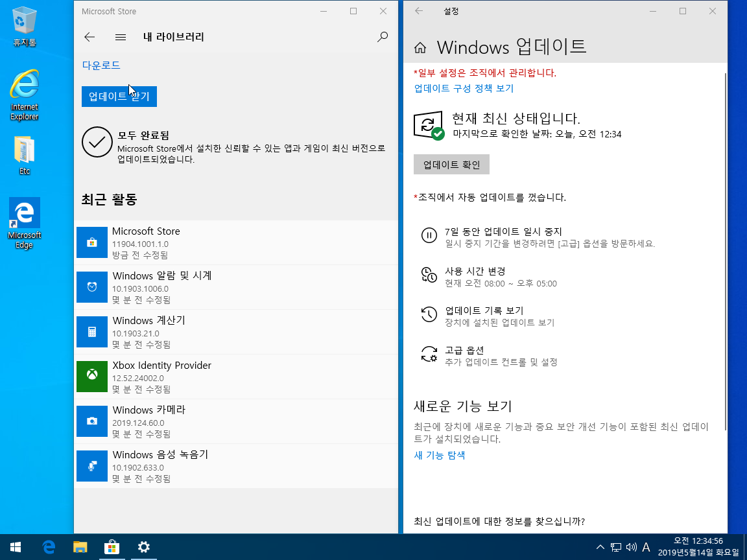Select Microsoft Edge desktop shortcut

(x=24, y=224)
